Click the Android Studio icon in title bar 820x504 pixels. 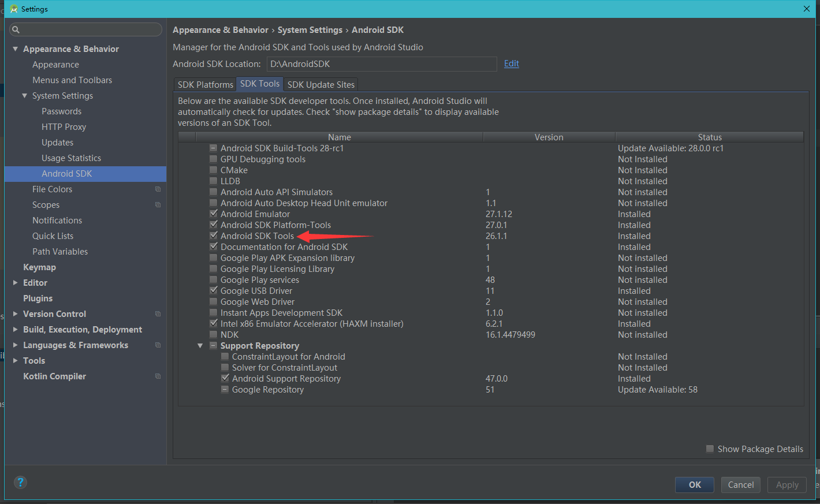tap(14, 9)
